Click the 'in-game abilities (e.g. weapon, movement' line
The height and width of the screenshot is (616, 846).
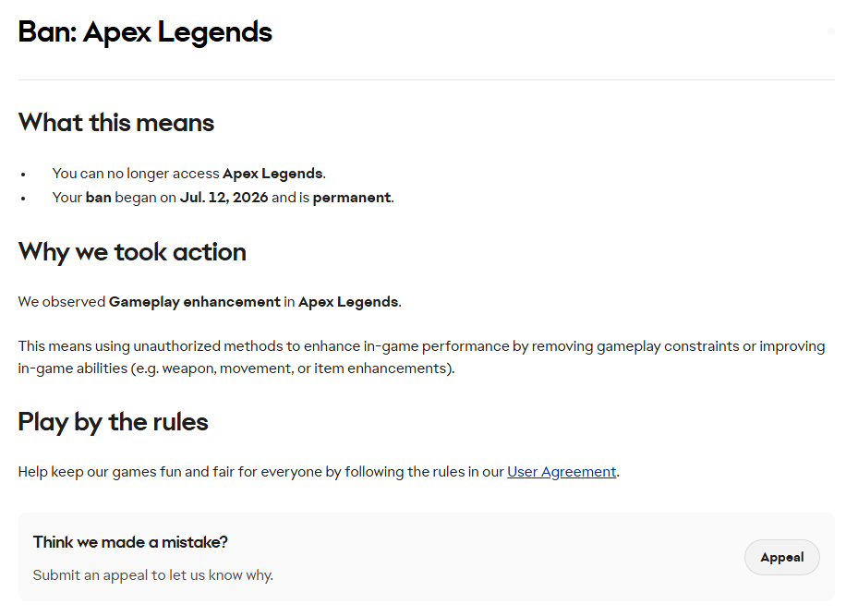tap(236, 368)
